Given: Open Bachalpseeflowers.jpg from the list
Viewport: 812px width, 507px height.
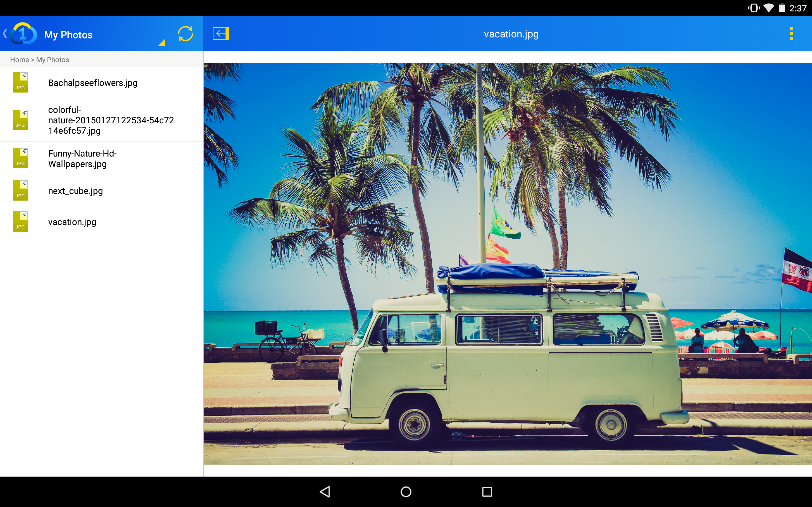Looking at the screenshot, I should click(93, 83).
